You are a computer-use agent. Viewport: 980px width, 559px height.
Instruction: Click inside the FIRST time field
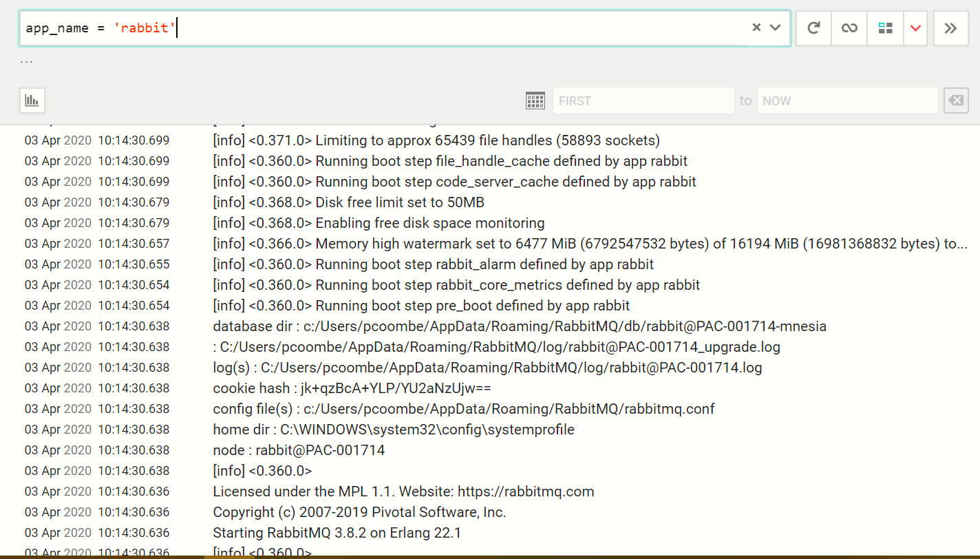[x=643, y=100]
